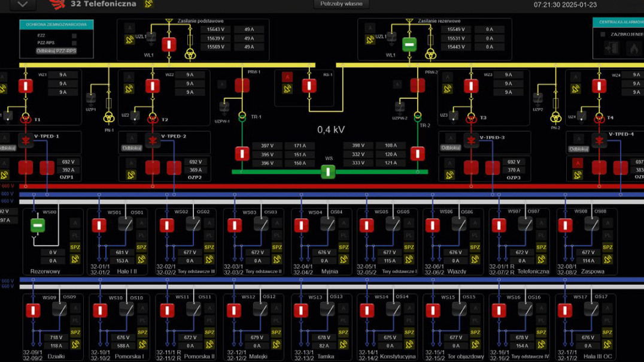Viewport: 644px width, 362px height.
Task: Click the WS01 red circuit breaker
Action: coord(99,225)
